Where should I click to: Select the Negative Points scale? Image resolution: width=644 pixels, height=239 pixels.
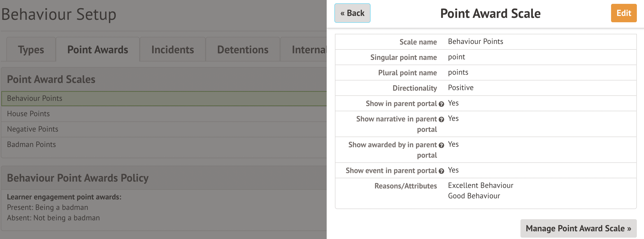pyautogui.click(x=33, y=129)
